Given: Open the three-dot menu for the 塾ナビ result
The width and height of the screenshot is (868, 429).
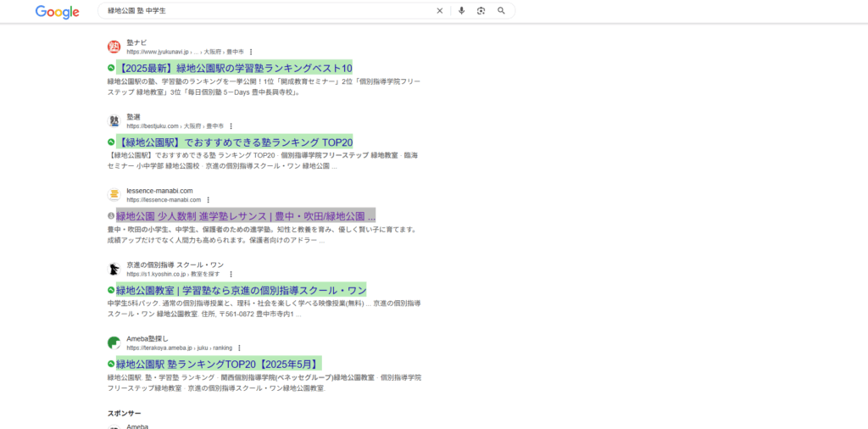Looking at the screenshot, I should coord(251,52).
